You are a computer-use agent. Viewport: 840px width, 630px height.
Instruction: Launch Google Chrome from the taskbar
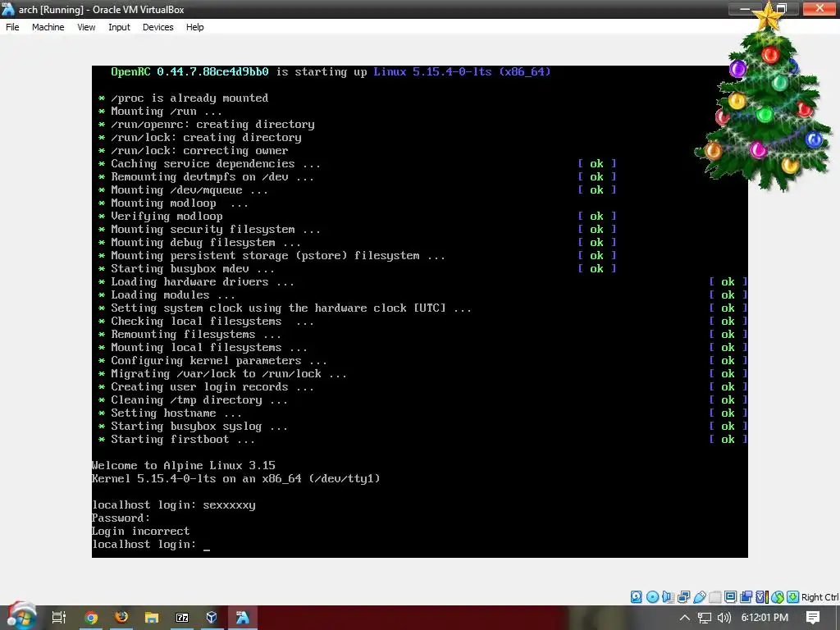pyautogui.click(x=91, y=618)
